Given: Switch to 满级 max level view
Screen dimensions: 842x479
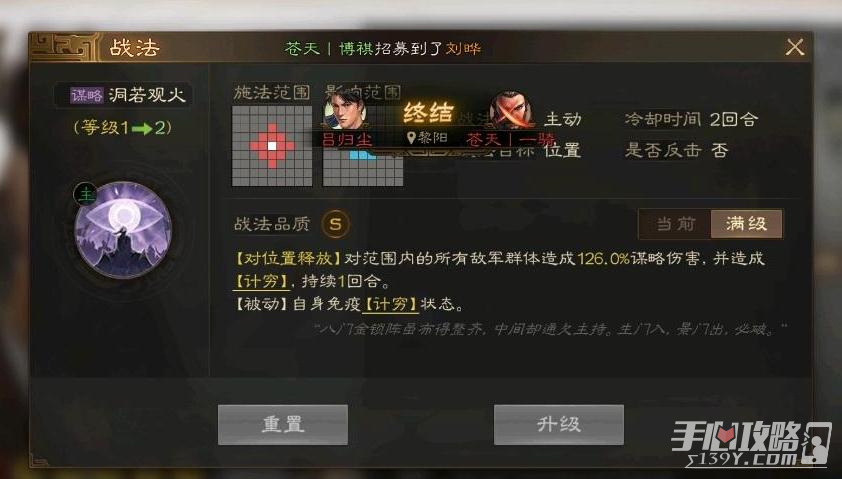Looking at the screenshot, I should [746, 224].
